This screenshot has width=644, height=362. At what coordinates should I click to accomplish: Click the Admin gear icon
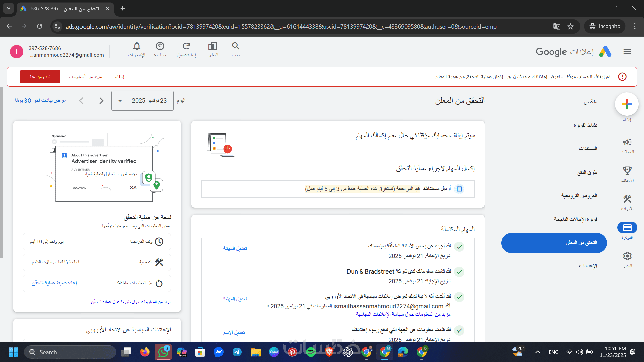(x=627, y=256)
